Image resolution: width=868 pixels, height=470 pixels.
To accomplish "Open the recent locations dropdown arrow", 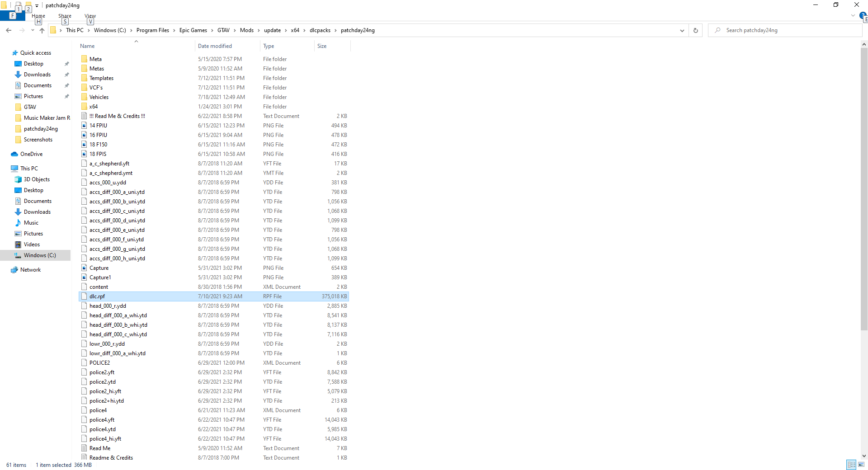I will [33, 30].
